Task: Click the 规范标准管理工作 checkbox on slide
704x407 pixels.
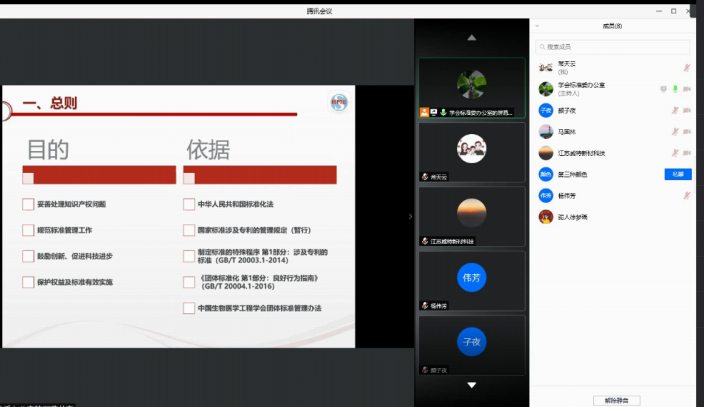Action: (28, 230)
